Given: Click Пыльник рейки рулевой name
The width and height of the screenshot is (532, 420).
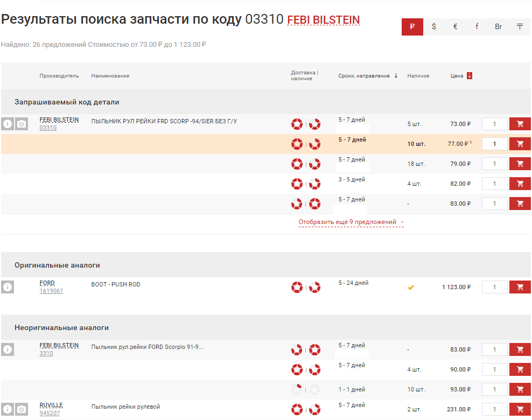Looking at the screenshot, I should [125, 407].
